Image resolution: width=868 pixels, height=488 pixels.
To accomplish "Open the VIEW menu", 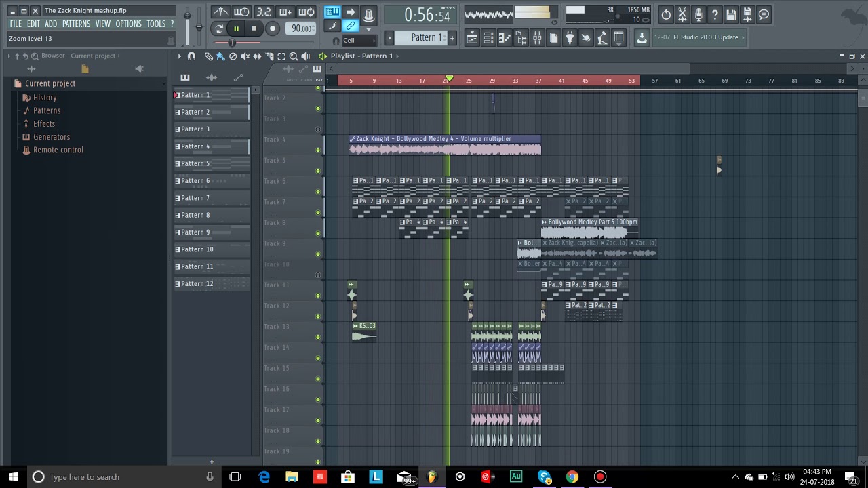I will tap(103, 24).
